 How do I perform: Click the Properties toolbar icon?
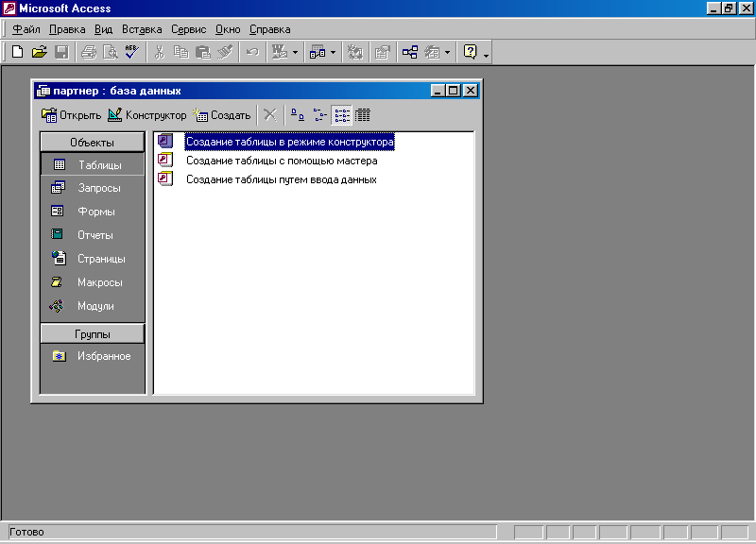click(383, 52)
